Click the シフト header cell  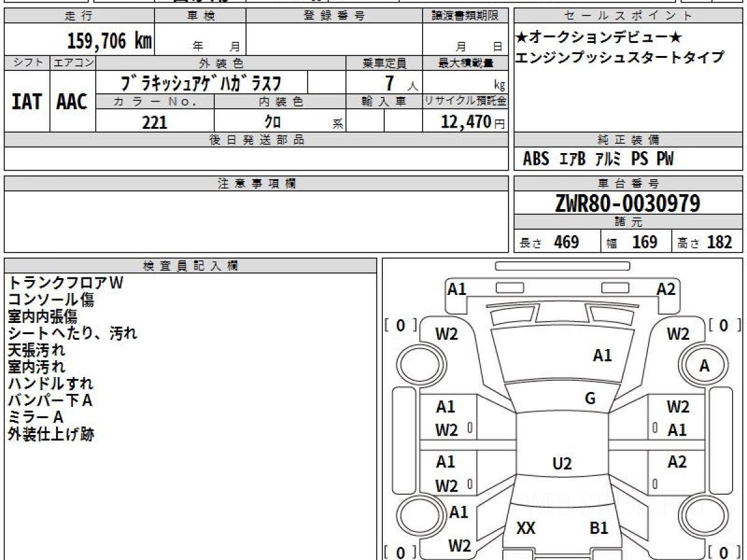pos(27,63)
